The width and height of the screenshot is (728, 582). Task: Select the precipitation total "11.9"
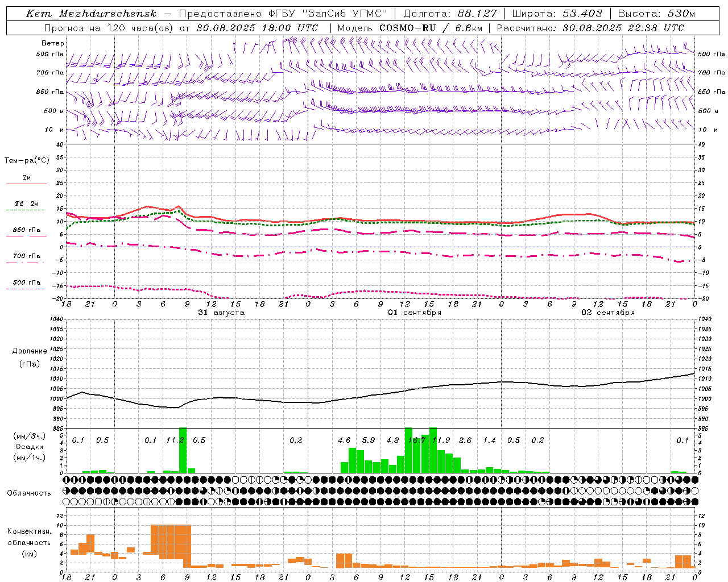coord(441,440)
